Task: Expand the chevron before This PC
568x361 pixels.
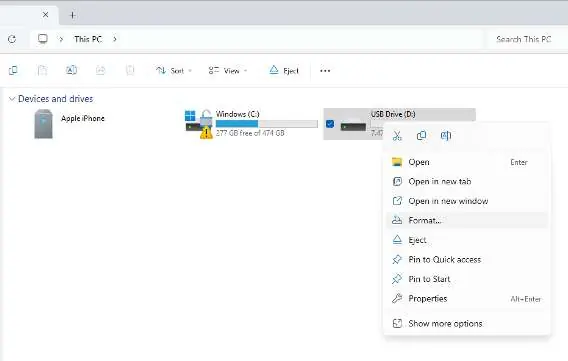Action: pyautogui.click(x=61, y=39)
